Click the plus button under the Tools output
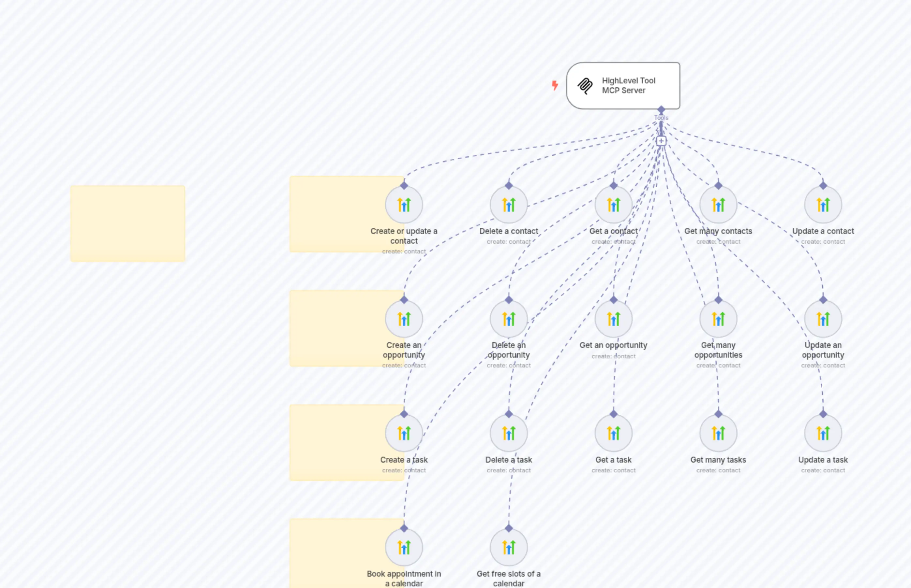The image size is (911, 588). click(661, 141)
